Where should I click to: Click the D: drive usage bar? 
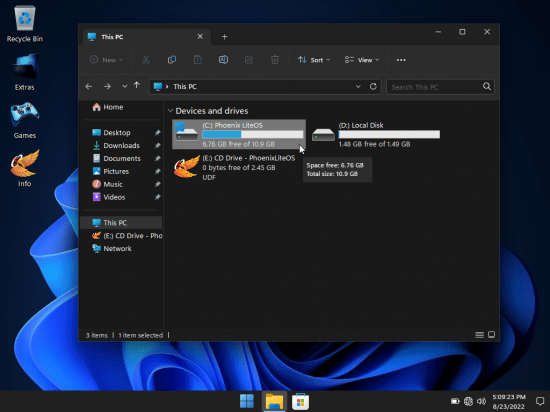(x=389, y=134)
